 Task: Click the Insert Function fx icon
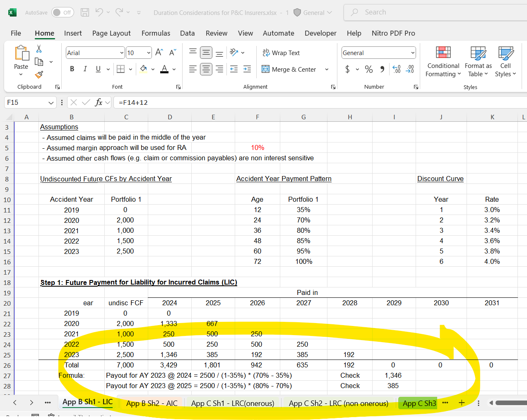coord(99,102)
